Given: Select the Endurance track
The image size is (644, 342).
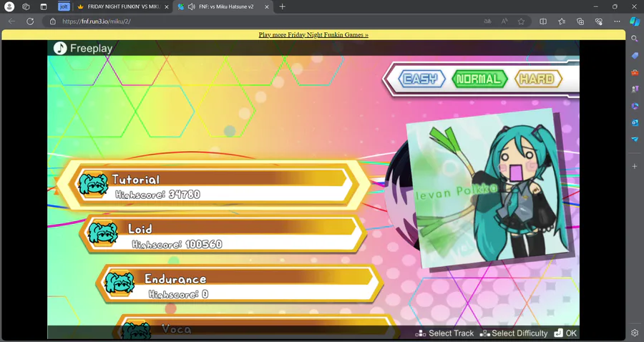Looking at the screenshot, I should coord(240,284).
